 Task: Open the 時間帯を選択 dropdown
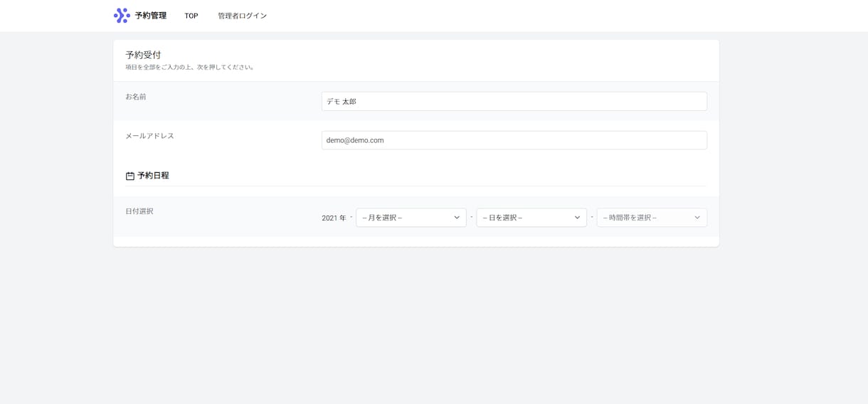click(x=652, y=218)
